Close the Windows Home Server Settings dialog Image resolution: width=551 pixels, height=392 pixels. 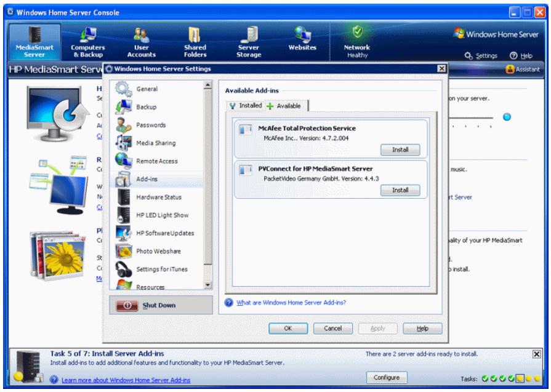pos(441,68)
